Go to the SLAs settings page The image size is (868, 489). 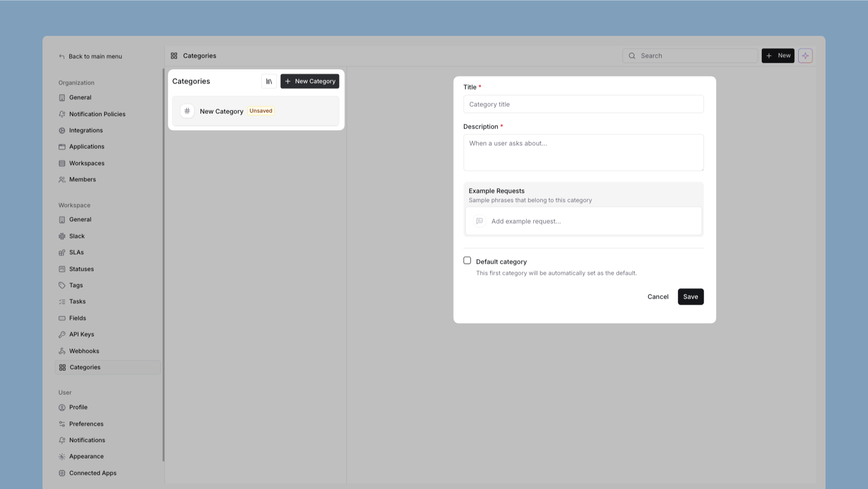(76, 253)
